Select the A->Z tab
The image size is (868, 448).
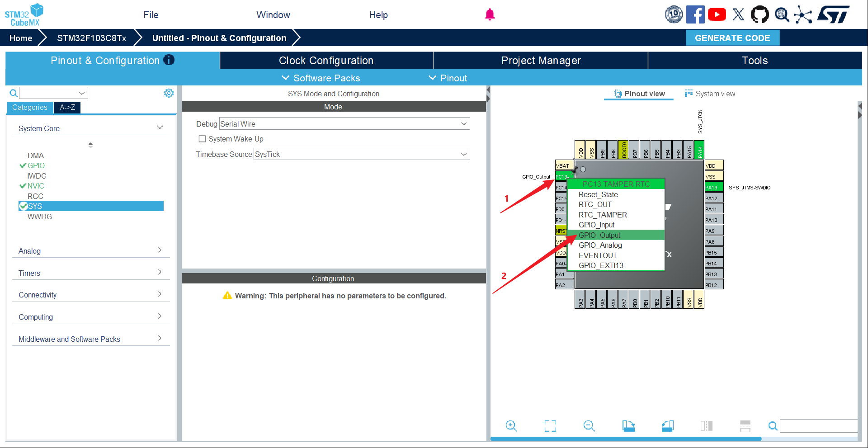point(67,107)
